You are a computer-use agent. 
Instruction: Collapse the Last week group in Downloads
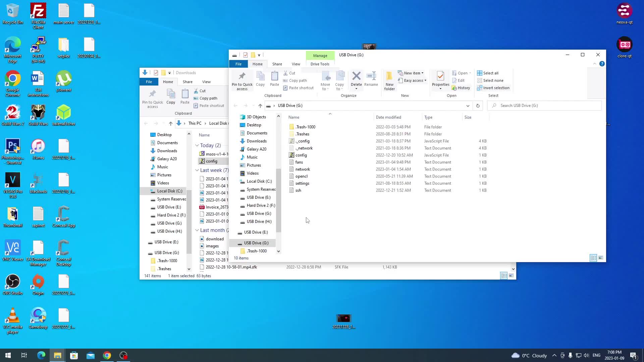point(197,170)
